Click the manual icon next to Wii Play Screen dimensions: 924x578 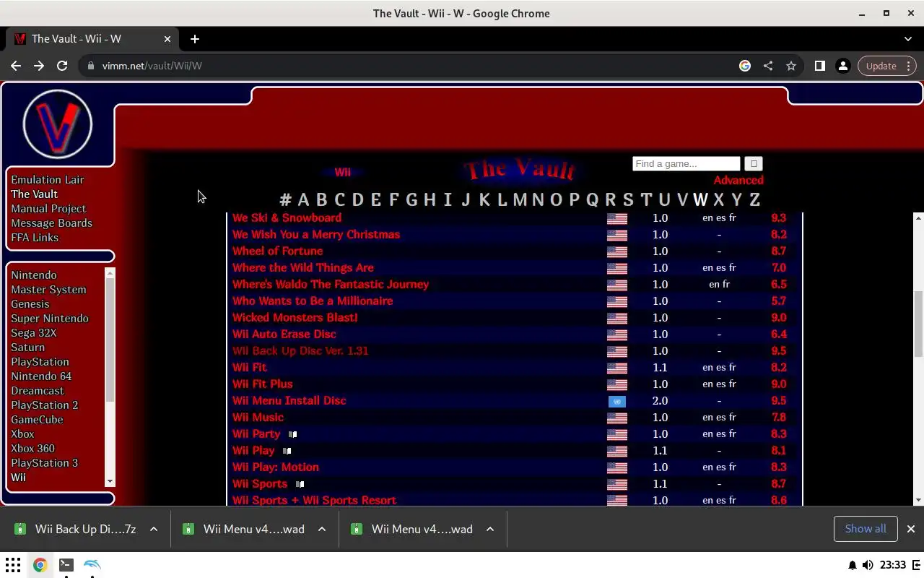(x=287, y=451)
